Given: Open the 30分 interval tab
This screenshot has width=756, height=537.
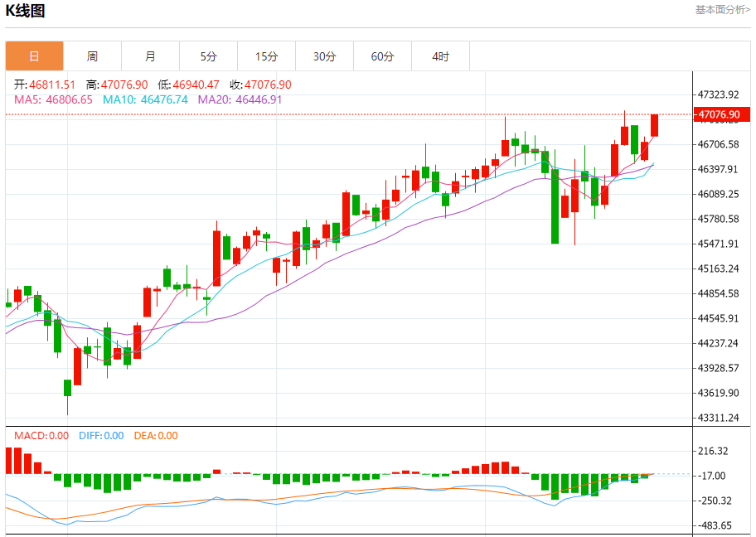Looking at the screenshot, I should (324, 56).
